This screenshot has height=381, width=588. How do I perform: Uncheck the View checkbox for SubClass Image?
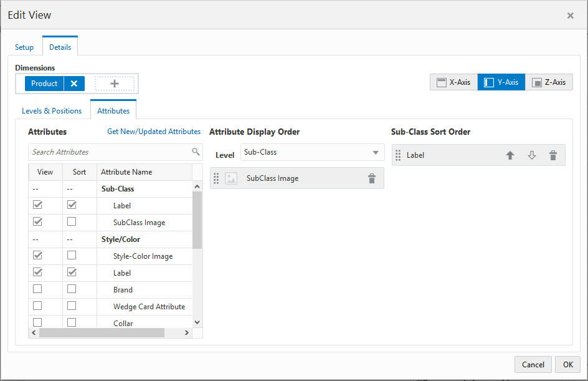[x=37, y=222]
